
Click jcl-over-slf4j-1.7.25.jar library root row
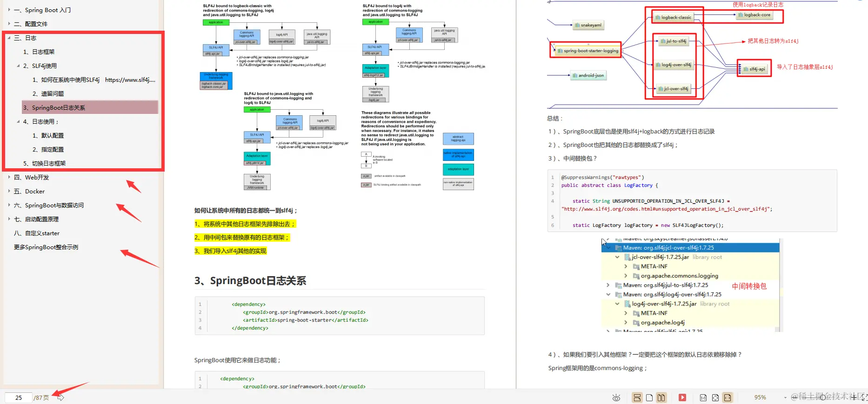[673, 257]
